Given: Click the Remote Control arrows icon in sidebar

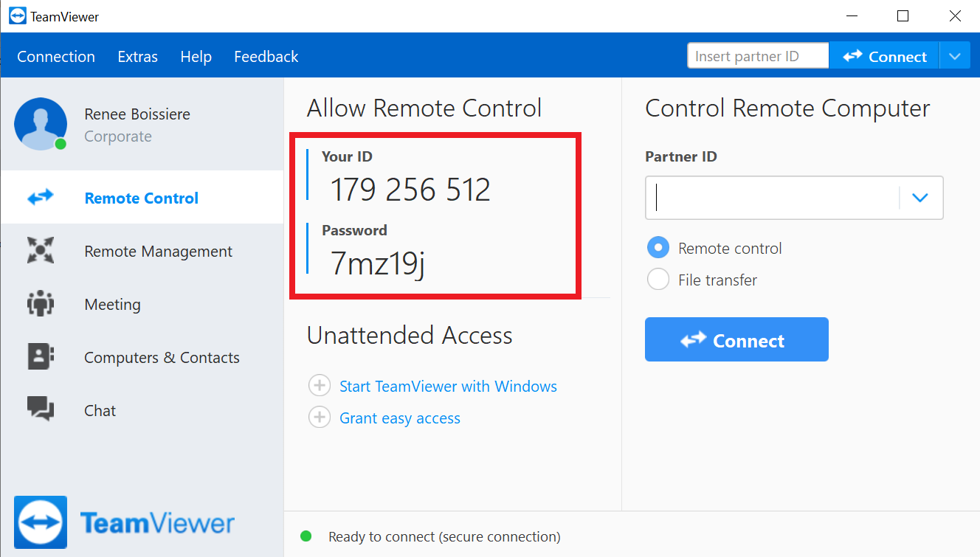Looking at the screenshot, I should (41, 198).
